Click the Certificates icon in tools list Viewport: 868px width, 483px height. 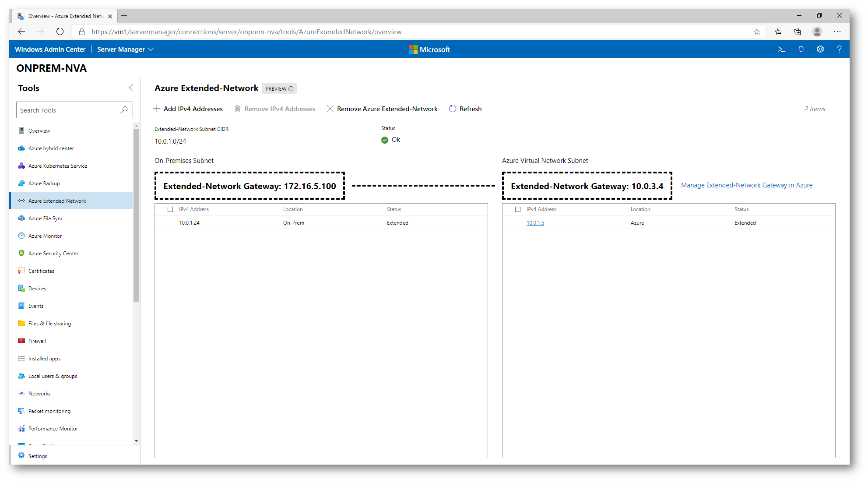click(21, 271)
